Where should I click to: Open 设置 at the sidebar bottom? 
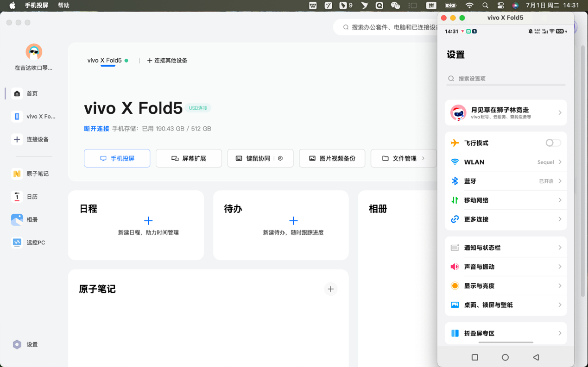pyautogui.click(x=25, y=344)
